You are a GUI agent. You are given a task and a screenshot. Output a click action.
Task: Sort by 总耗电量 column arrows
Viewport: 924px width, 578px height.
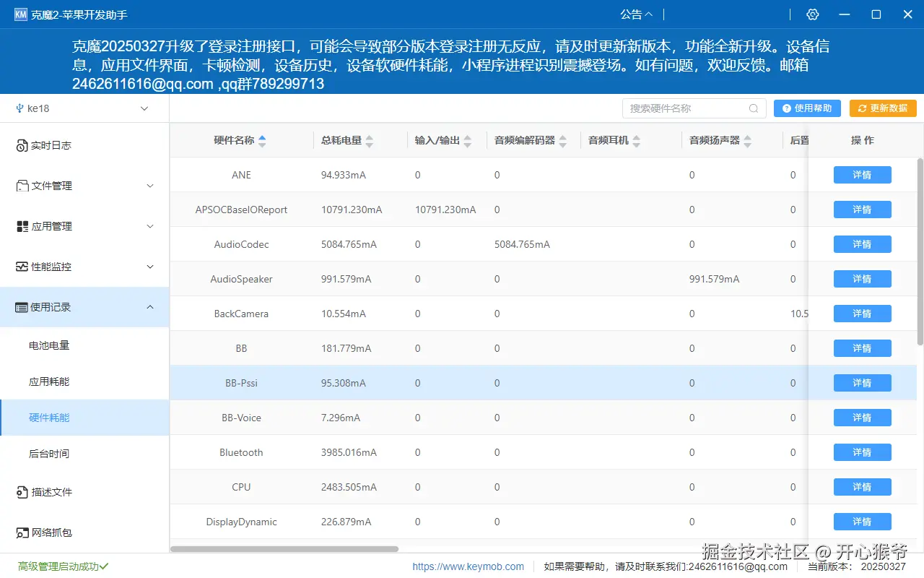click(x=370, y=141)
